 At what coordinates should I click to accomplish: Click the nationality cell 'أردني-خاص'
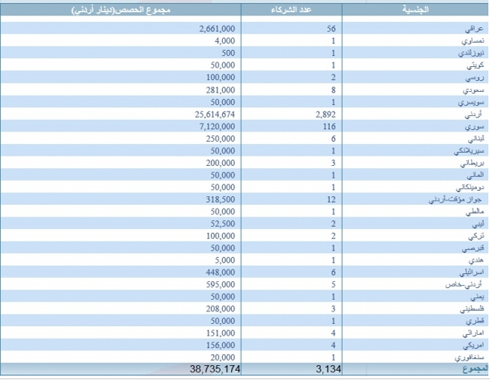coord(463,285)
